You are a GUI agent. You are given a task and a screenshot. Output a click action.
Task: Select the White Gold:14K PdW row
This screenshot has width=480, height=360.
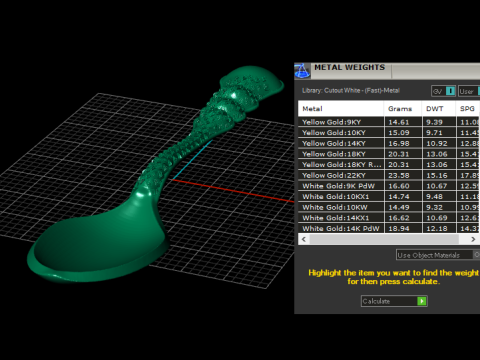pos(389,229)
